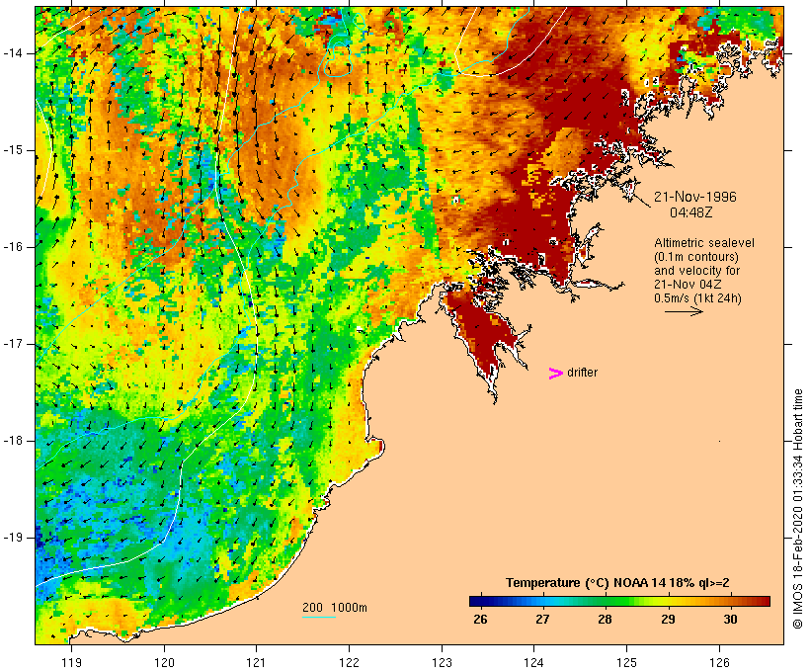The height and width of the screenshot is (672, 810).
Task: Click the longitude label '126'
Action: click(719, 662)
